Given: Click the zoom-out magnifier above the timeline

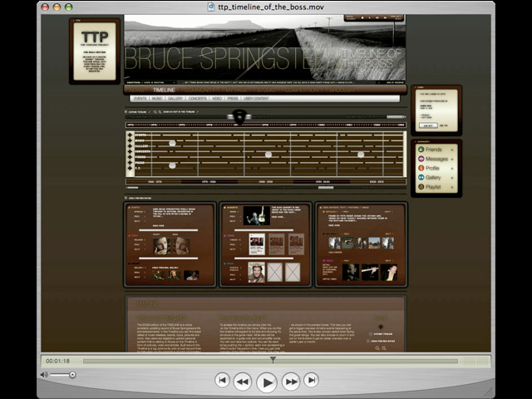Looking at the screenshot, I should 155,111.
